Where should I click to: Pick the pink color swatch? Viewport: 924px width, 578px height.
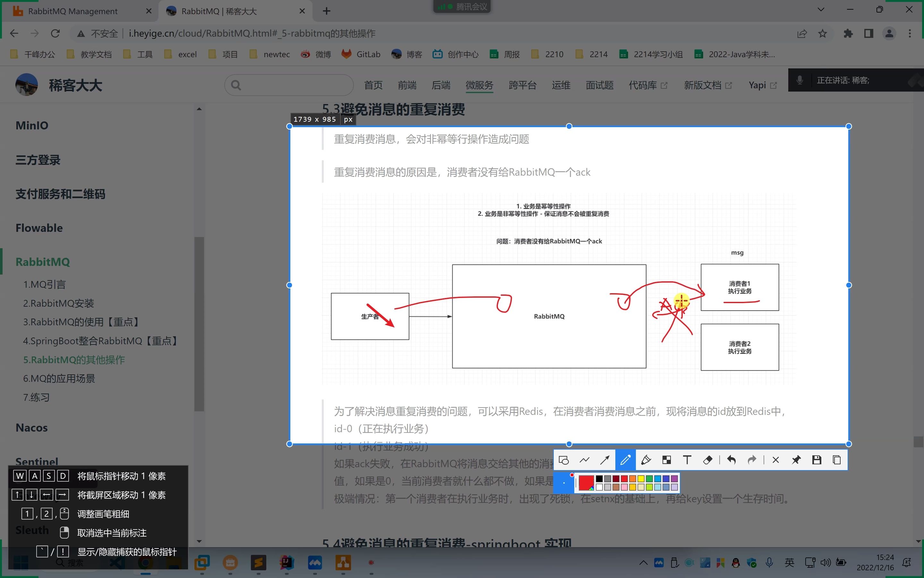[x=624, y=487]
